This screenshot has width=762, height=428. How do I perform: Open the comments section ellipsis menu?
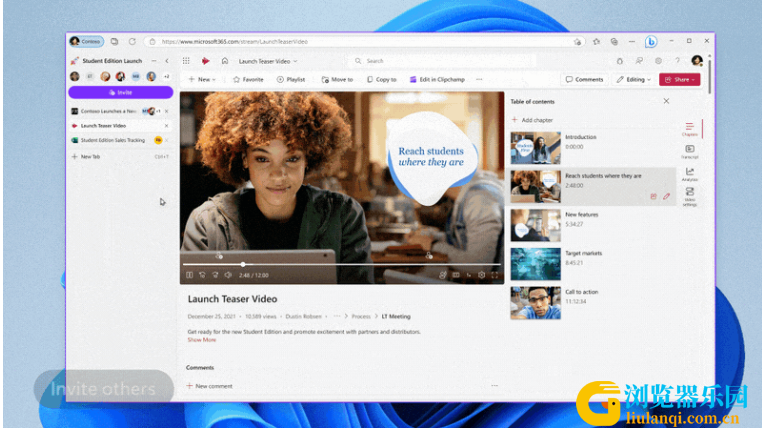(494, 385)
